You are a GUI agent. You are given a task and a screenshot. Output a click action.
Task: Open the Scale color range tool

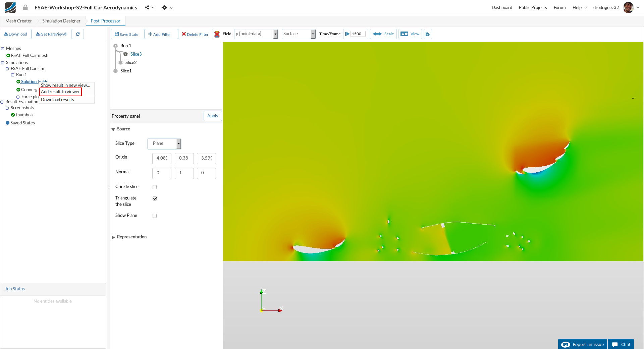(383, 34)
